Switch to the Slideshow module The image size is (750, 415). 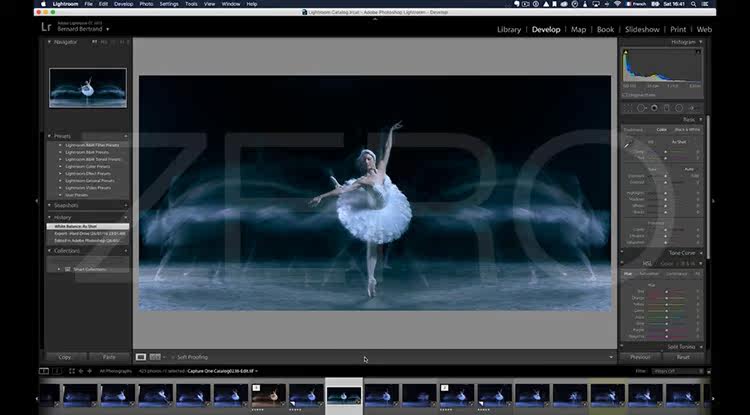[642, 29]
